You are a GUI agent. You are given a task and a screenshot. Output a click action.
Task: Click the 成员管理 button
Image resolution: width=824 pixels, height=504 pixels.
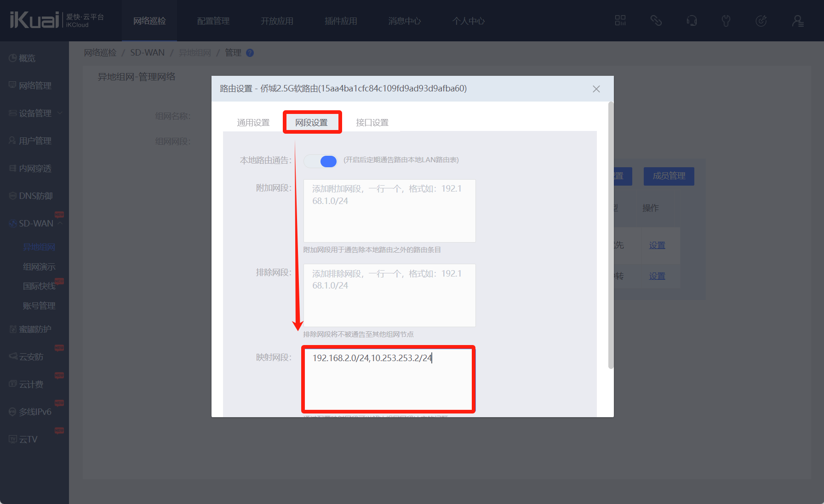click(x=669, y=176)
